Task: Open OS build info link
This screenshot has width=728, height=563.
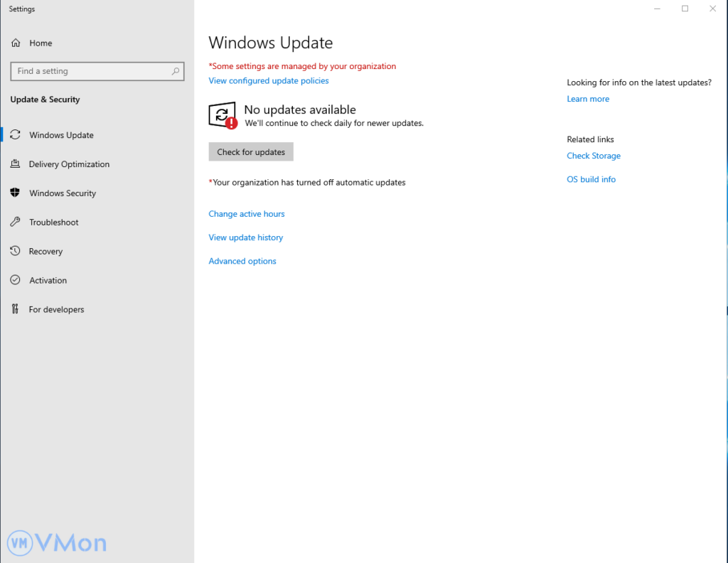Action: click(591, 180)
